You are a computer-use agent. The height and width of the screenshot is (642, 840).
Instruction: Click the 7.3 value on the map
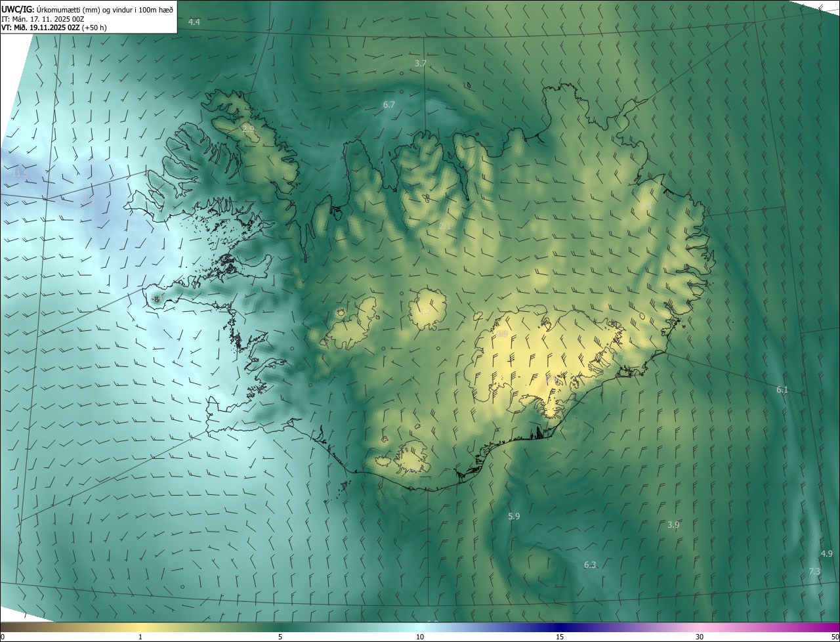(x=814, y=572)
